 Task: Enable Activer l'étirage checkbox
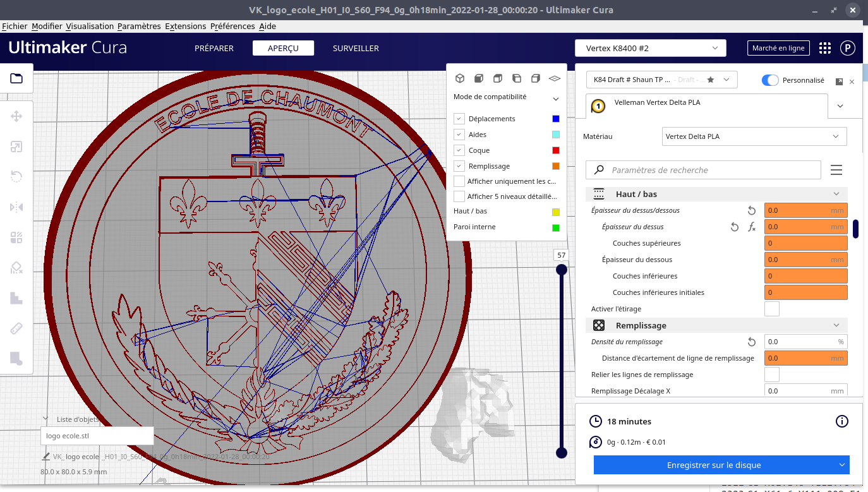pos(772,309)
